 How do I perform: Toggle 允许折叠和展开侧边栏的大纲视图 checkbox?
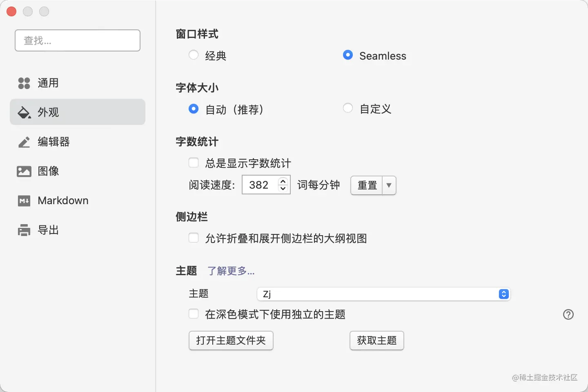194,238
